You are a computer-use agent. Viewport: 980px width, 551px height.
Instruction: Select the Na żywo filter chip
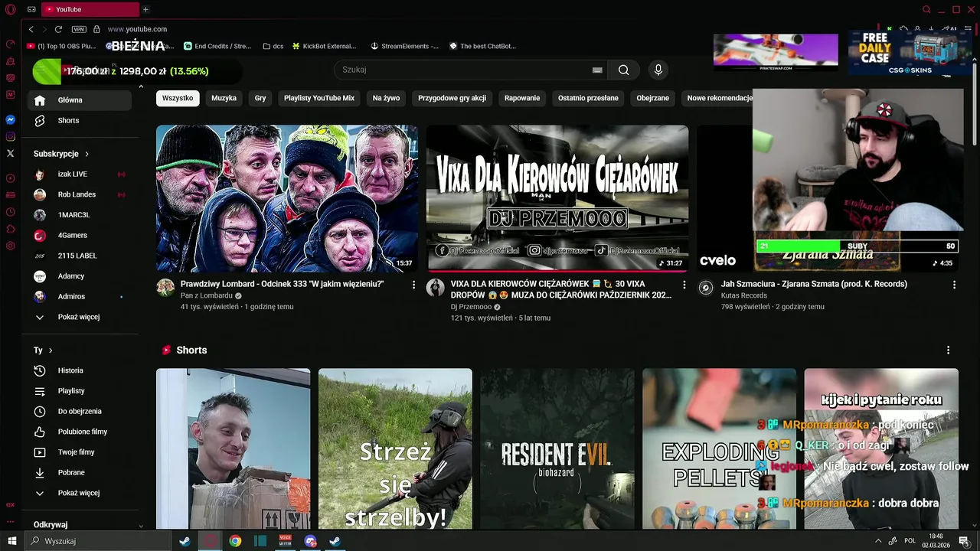[x=386, y=98]
